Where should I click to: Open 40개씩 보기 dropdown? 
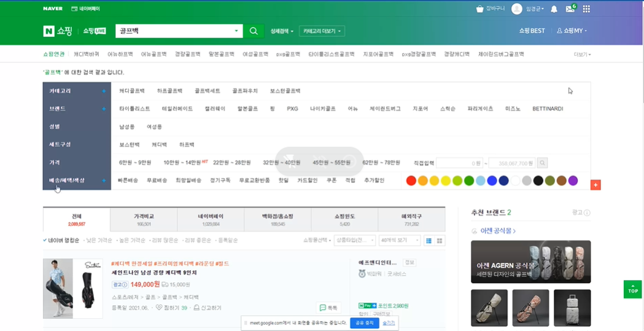[400, 241]
